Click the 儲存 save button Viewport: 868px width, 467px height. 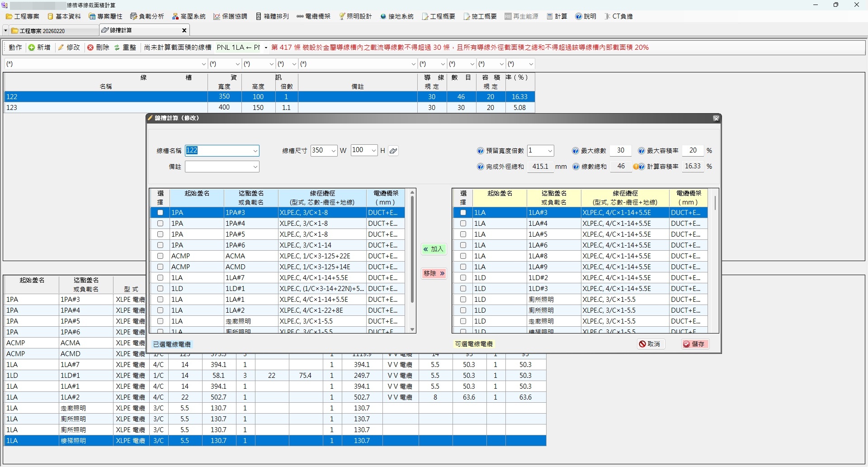[694, 344]
